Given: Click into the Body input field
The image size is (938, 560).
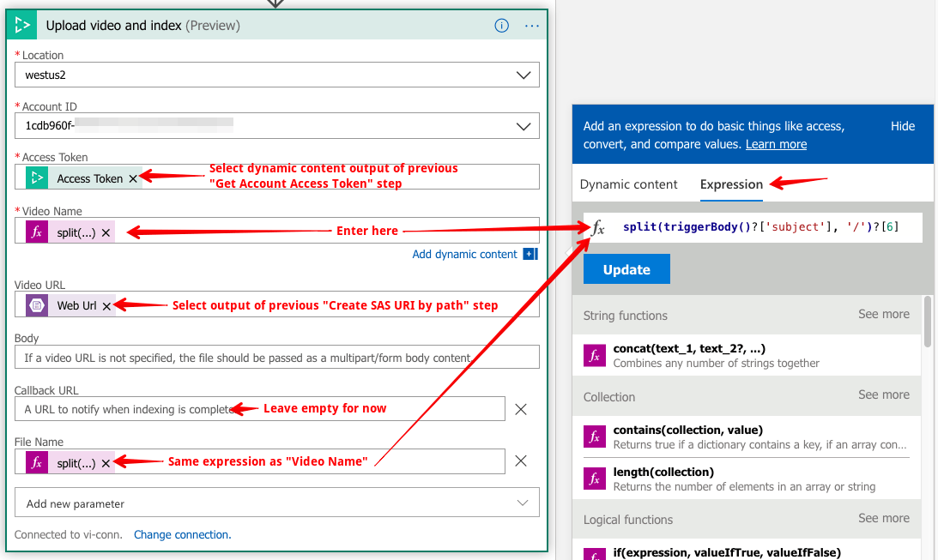Looking at the screenshot, I should pos(277,358).
